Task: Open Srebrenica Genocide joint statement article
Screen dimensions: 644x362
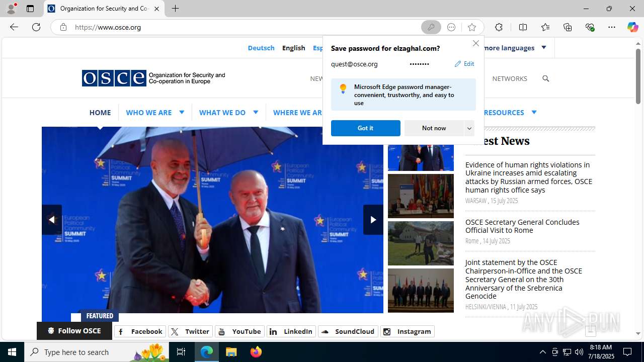Action: pyautogui.click(x=524, y=279)
